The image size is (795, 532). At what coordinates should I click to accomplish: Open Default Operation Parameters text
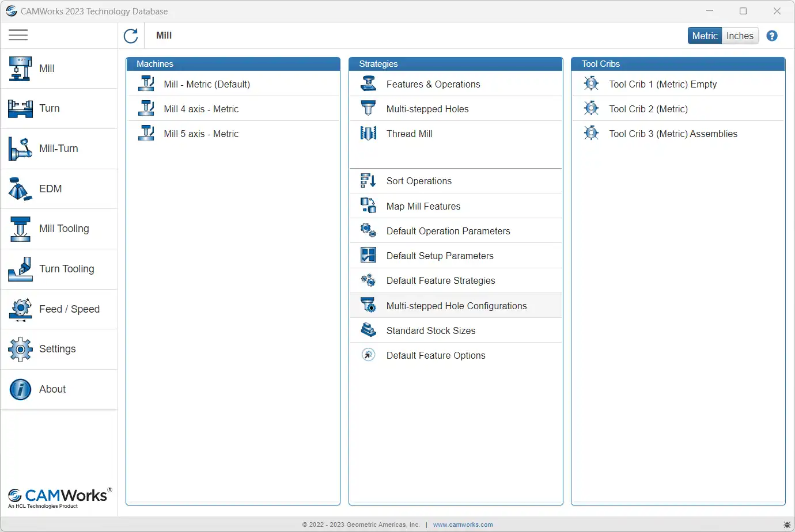pos(448,231)
